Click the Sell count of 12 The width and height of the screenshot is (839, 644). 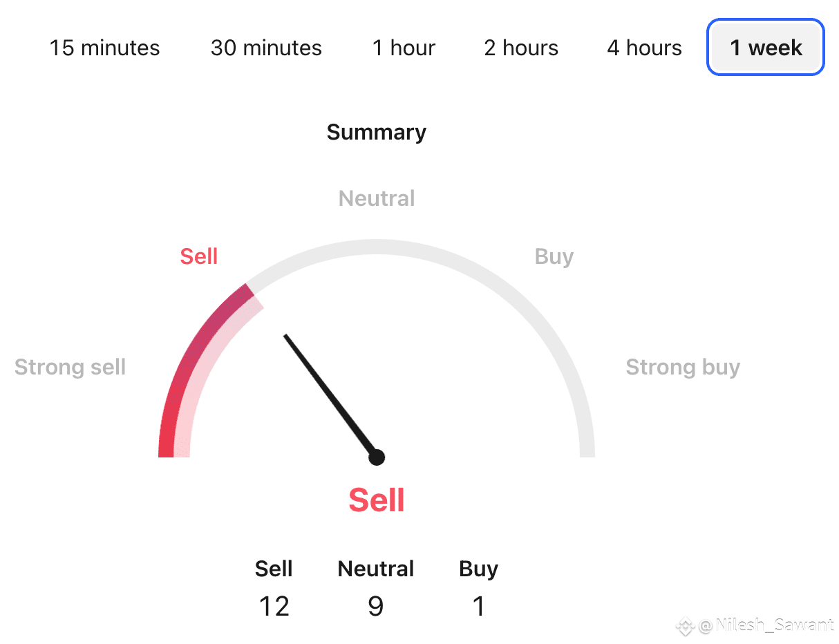274,606
